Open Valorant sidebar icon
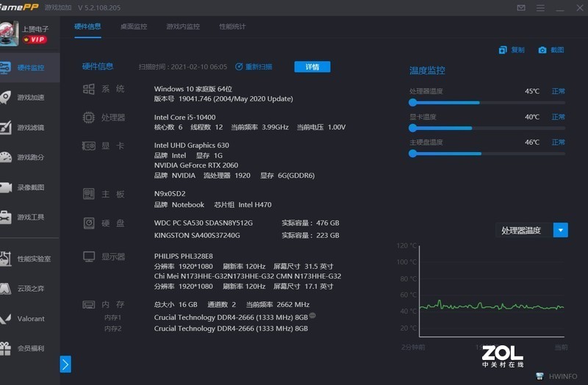This screenshot has width=588, height=385. pyautogui.click(x=6, y=319)
